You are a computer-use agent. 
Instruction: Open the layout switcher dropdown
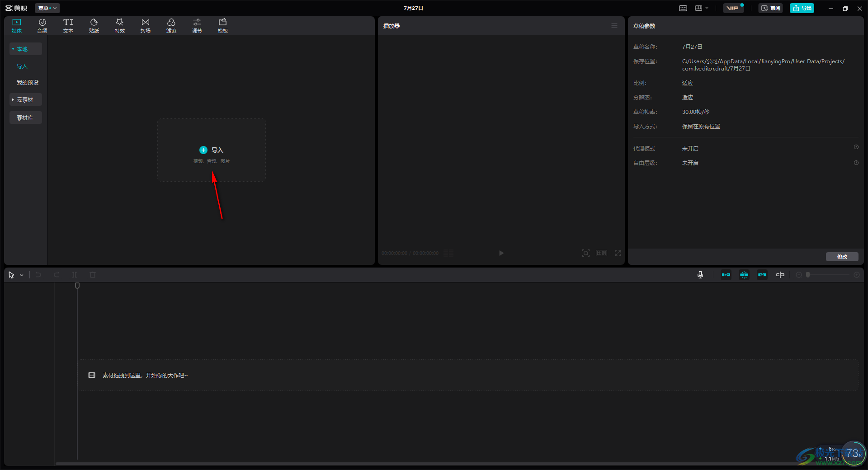[x=702, y=8]
